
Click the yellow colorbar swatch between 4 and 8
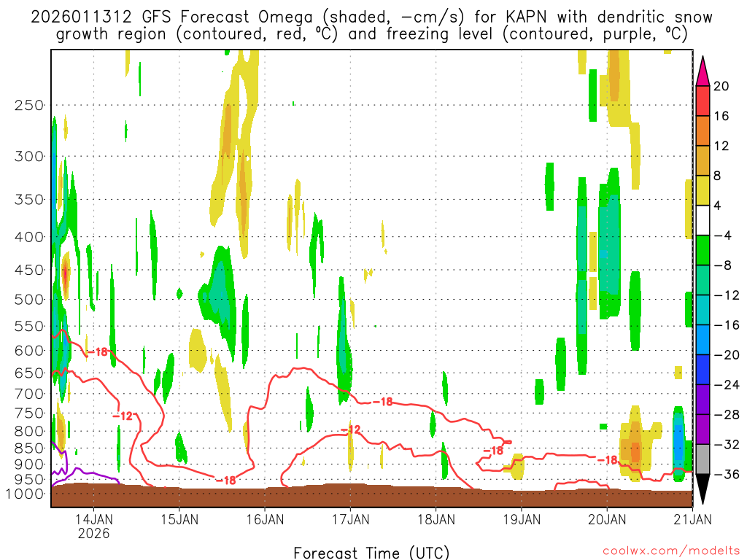click(x=703, y=190)
